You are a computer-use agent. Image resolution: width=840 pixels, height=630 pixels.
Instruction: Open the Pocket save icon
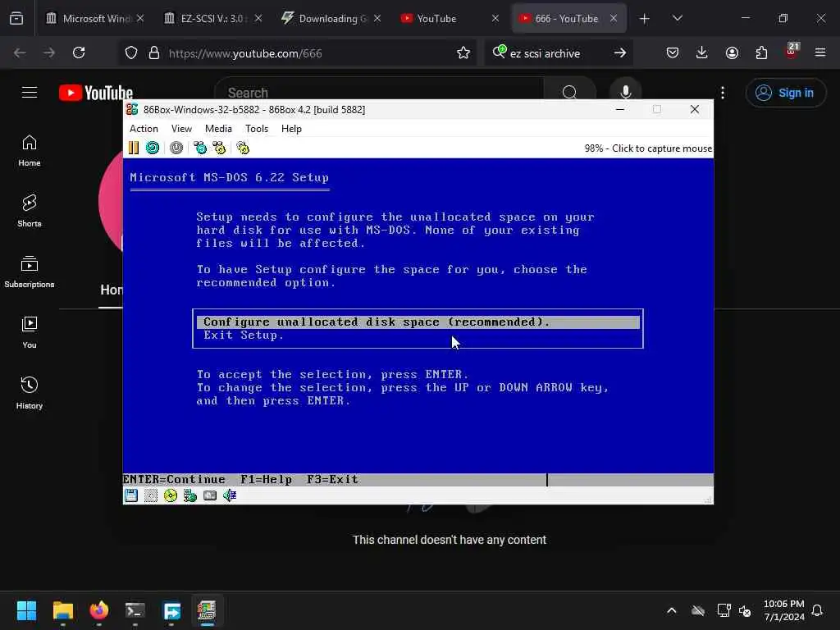point(673,52)
